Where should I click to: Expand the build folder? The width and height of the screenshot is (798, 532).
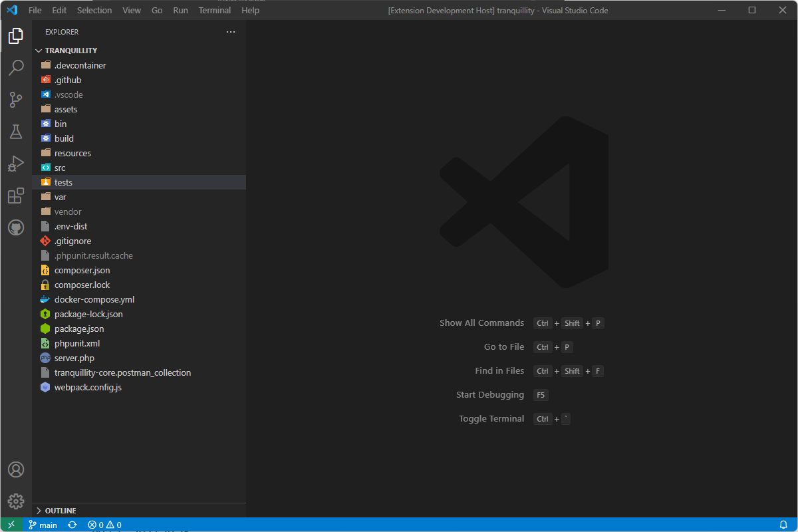coord(139,138)
